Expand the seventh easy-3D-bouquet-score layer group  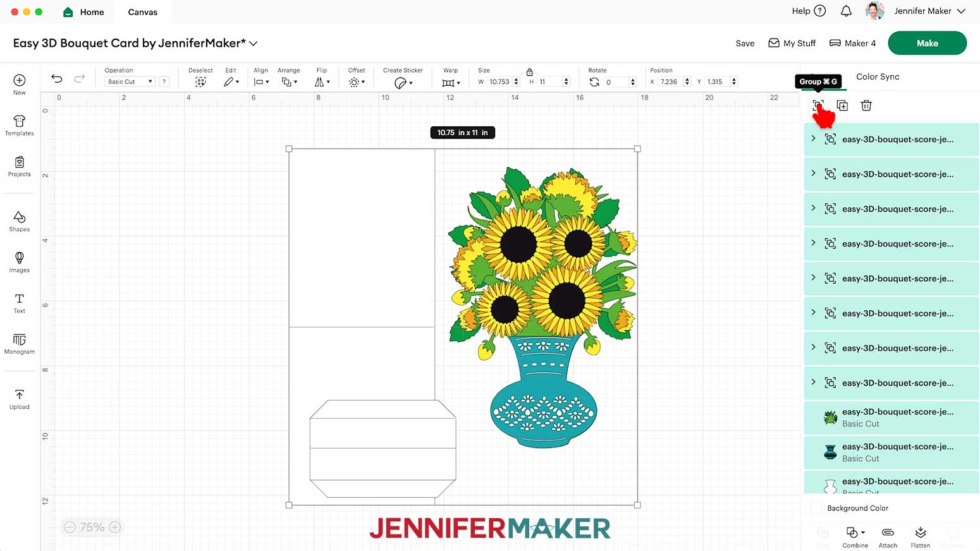click(814, 347)
